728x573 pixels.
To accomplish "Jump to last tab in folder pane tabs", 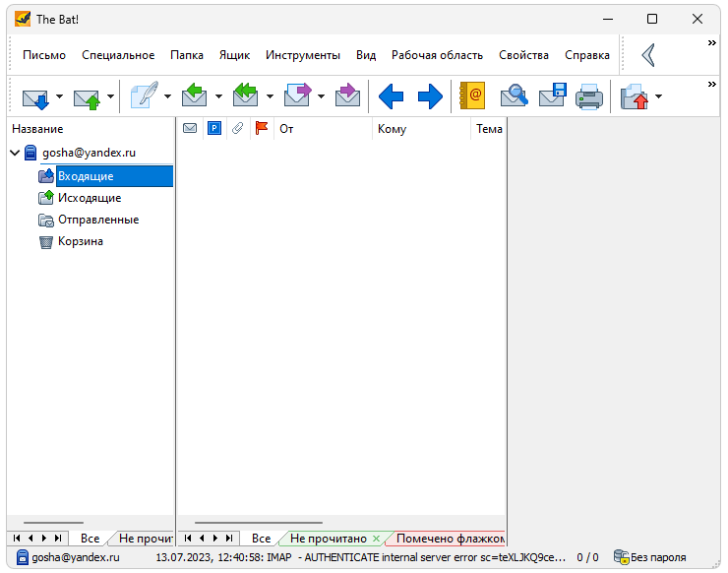I will [x=58, y=538].
